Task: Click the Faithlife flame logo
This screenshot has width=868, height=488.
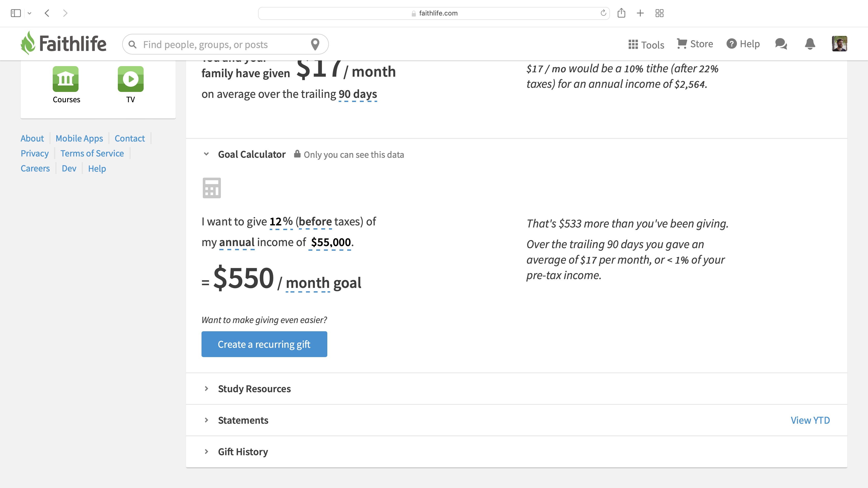Action: point(28,43)
